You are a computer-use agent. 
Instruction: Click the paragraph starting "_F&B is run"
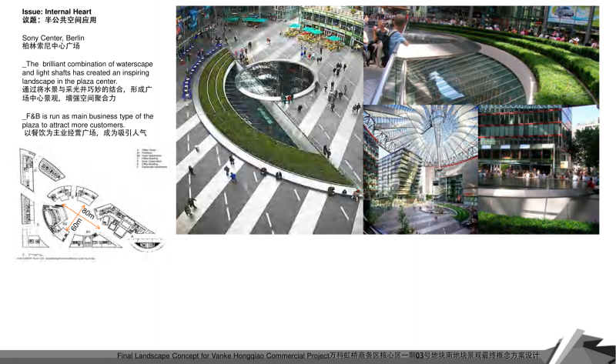click(88, 121)
